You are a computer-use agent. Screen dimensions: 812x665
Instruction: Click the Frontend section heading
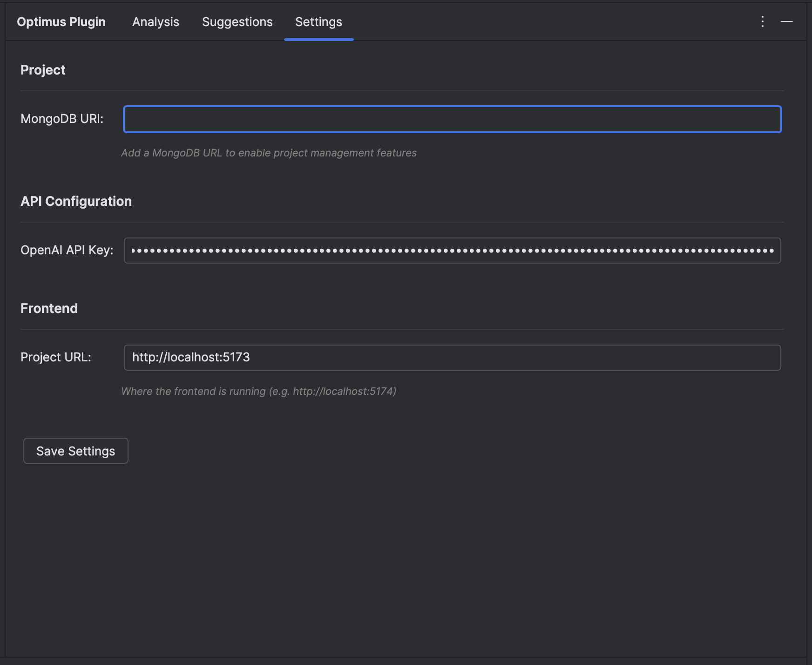pyautogui.click(x=49, y=308)
